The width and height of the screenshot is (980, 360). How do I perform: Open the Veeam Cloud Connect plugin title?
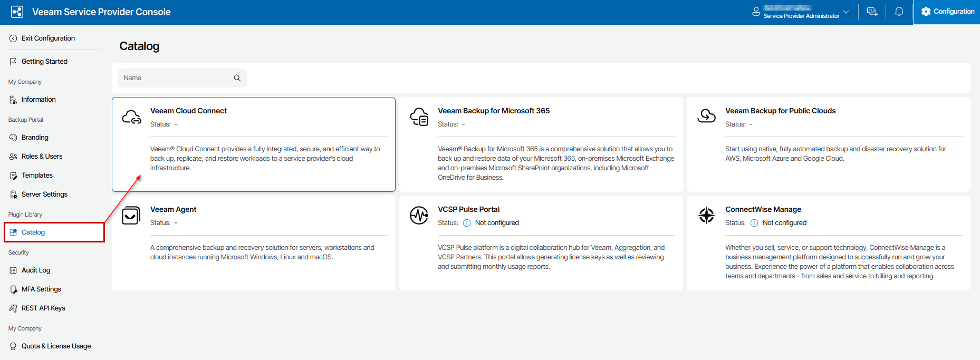click(188, 111)
